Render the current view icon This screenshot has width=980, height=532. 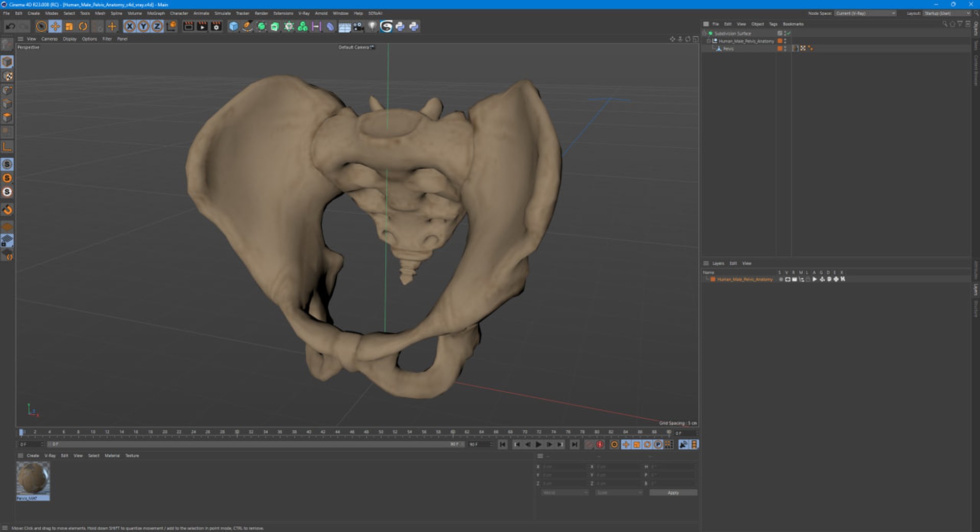tap(188, 27)
